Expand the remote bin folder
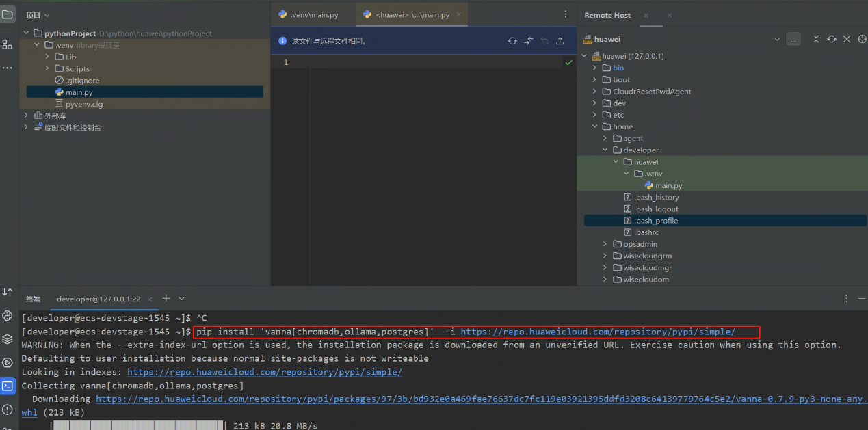The height and width of the screenshot is (430, 868). 595,68
